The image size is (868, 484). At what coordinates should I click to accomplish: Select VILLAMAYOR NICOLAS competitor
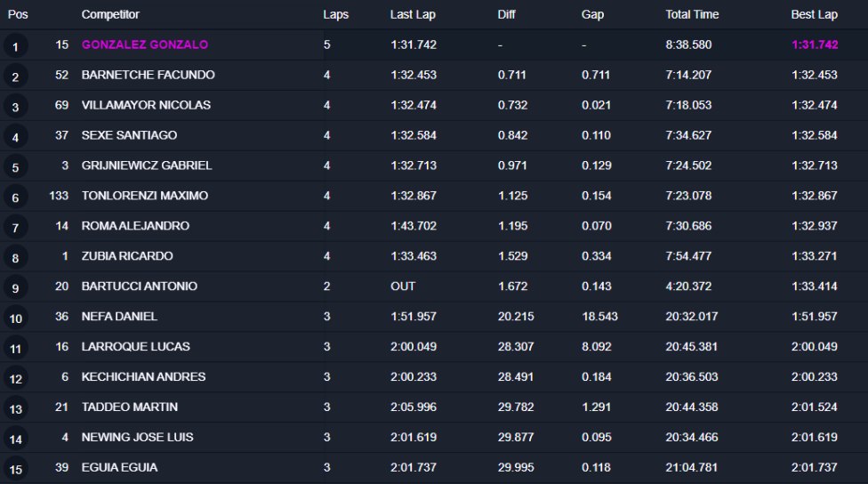click(x=146, y=105)
